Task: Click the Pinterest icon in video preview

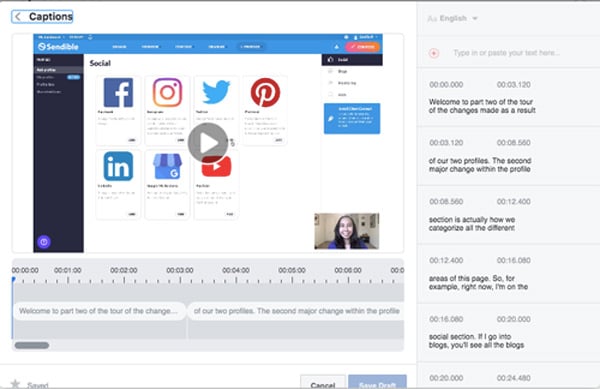Action: (265, 92)
